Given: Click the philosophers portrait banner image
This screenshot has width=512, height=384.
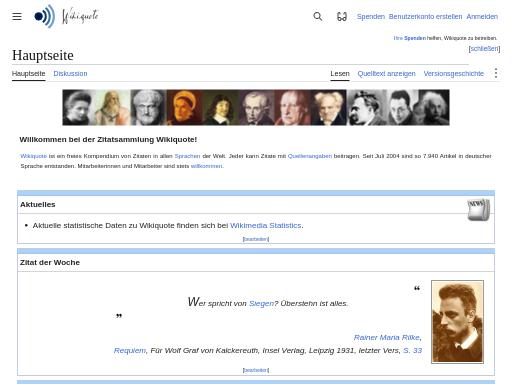Looking at the screenshot, I should coord(256,107).
